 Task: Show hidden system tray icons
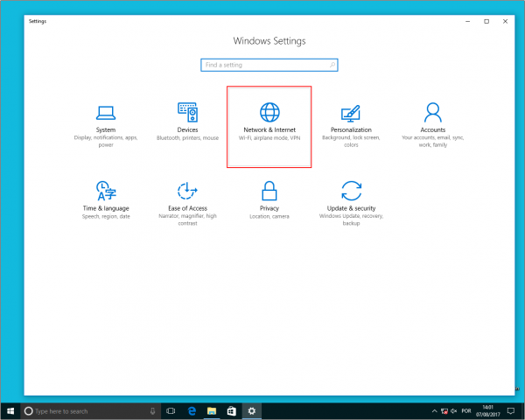pos(434,411)
